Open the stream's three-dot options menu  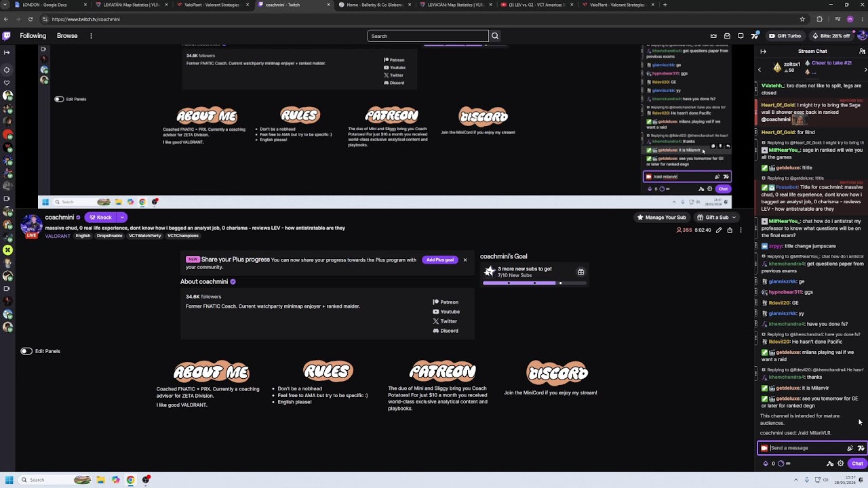pos(741,230)
